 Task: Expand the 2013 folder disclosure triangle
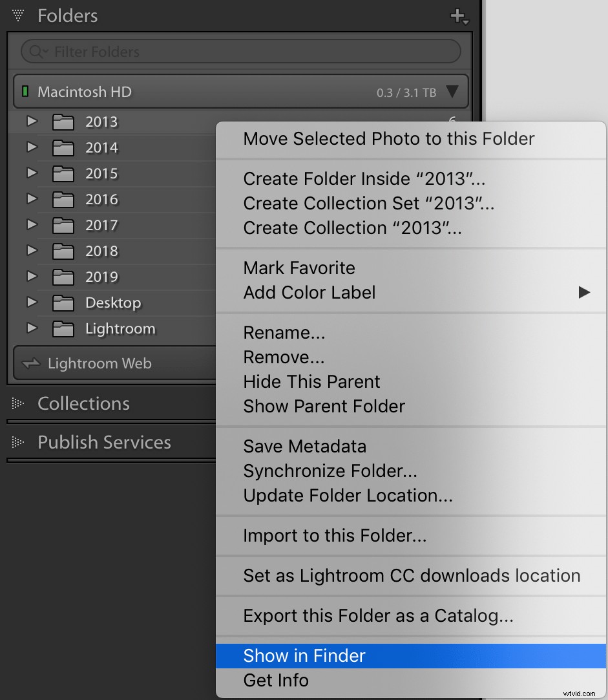point(32,122)
